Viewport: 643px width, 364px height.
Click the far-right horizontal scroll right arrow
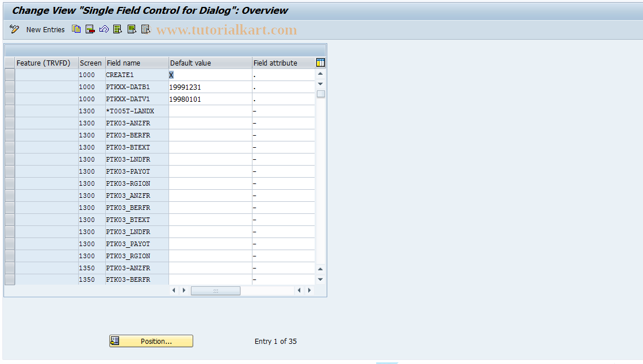pos(309,290)
